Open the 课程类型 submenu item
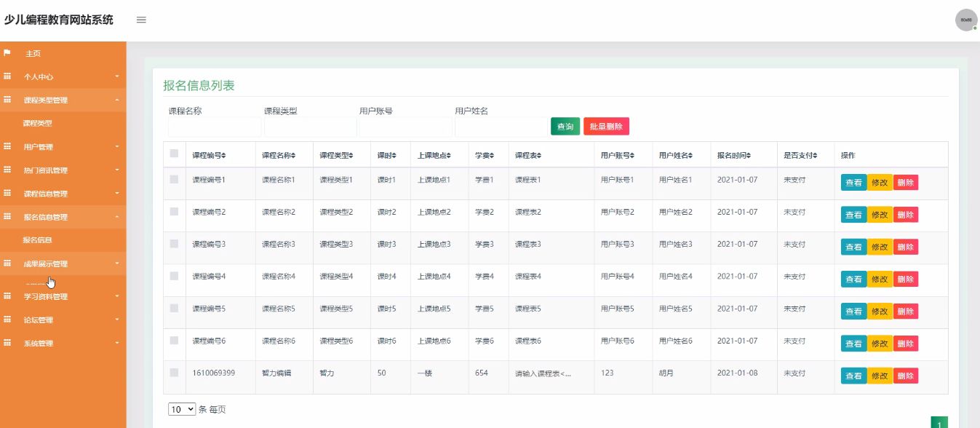 coord(37,123)
